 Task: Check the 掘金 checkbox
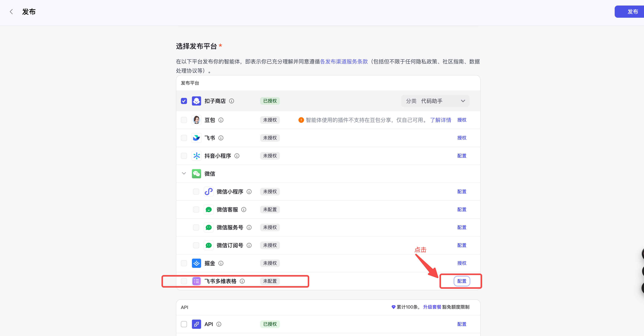184,263
